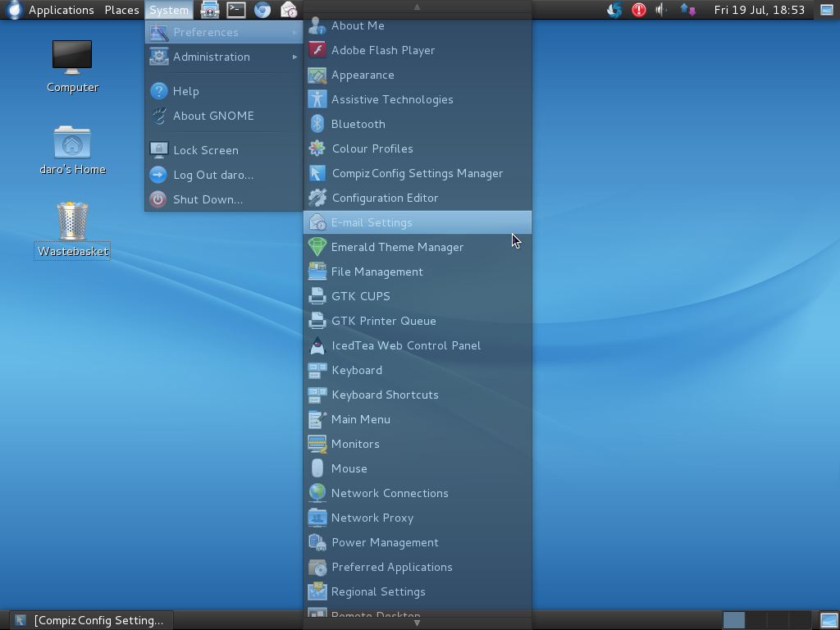Open the Wastebasket desktop icon
840x630 pixels.
pos(72,223)
